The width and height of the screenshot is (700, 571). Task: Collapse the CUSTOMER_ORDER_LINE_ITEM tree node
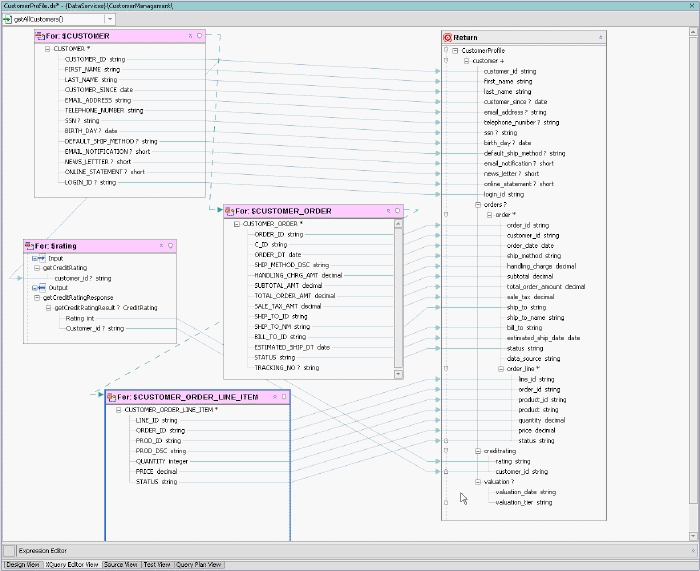pos(118,410)
